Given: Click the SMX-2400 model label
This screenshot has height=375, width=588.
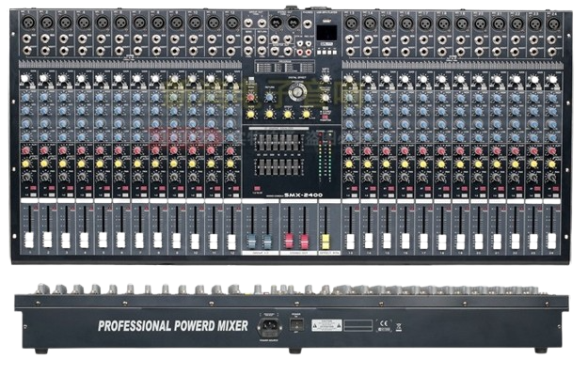Looking at the screenshot, I should 303,195.
